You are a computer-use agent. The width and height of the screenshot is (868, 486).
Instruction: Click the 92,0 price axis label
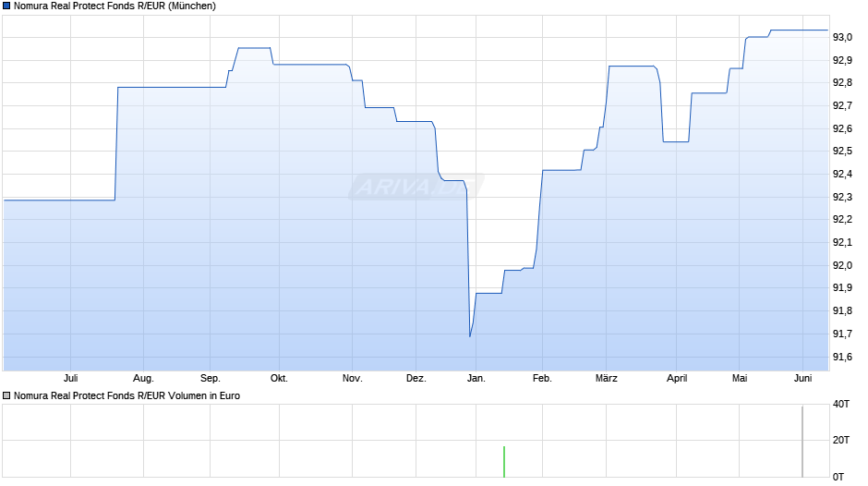click(842, 265)
